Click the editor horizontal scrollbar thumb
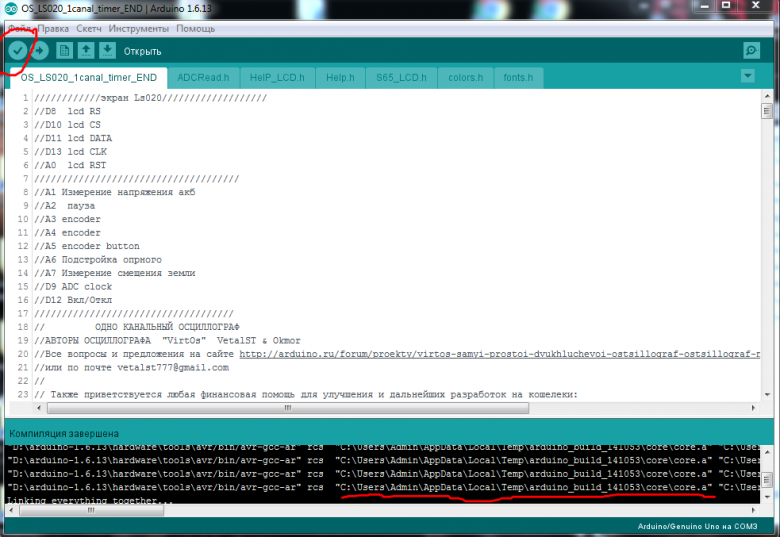 [288, 408]
